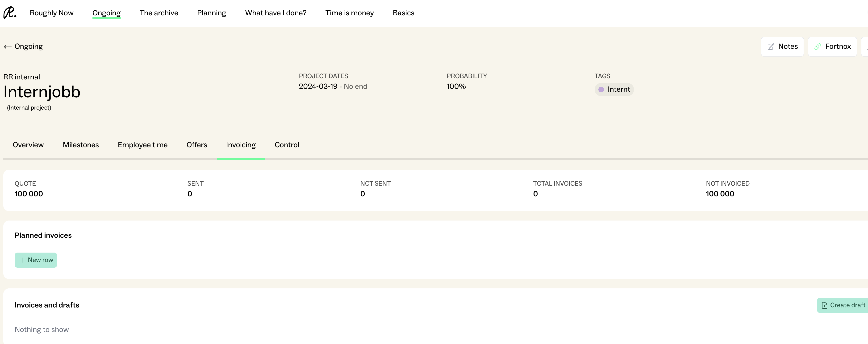Open the Basics menu item
Screen dimensions: 868x344
403,13
